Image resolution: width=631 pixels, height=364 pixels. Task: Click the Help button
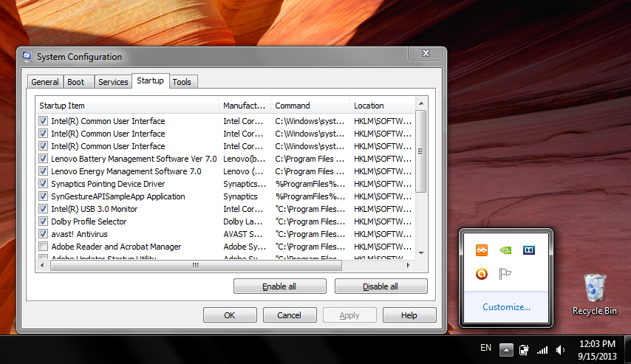(409, 315)
